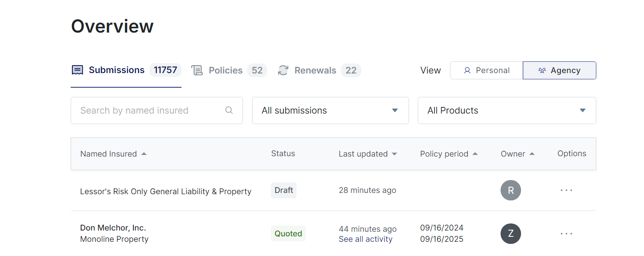Click the Renewals refresh icon
Image resolution: width=644 pixels, height=256 pixels.
pos(283,70)
